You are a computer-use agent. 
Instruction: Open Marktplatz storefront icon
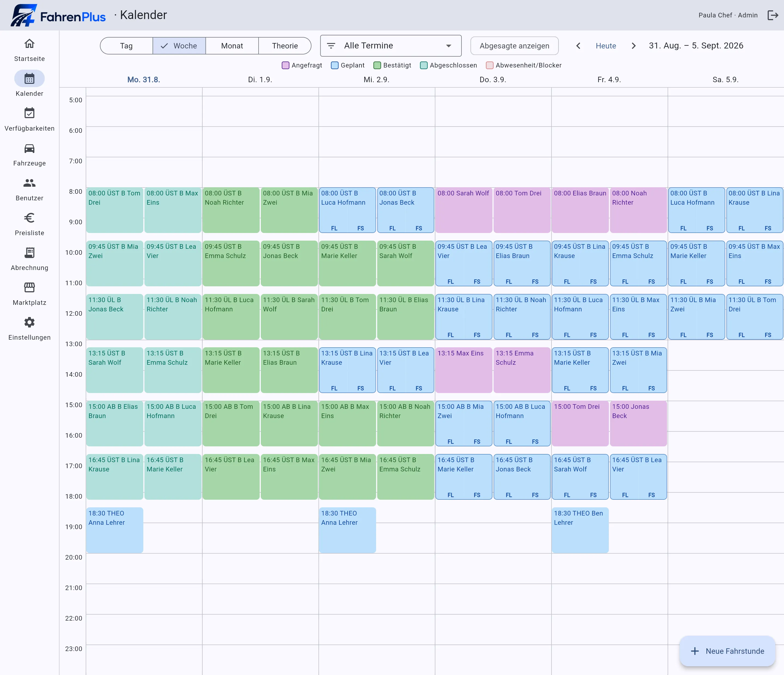pos(29,288)
